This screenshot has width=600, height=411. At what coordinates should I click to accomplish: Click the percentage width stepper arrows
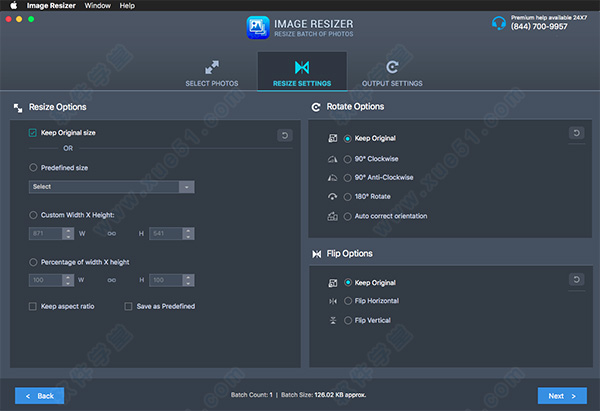click(x=68, y=280)
